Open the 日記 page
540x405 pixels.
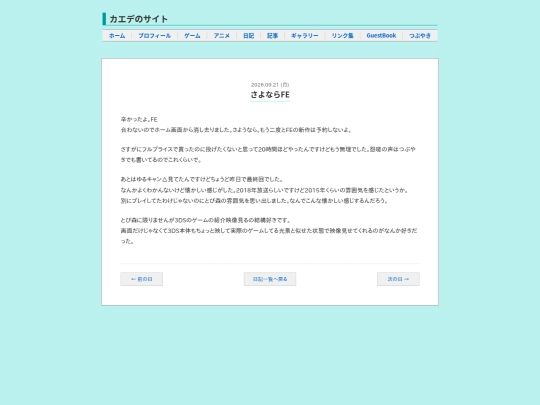(x=249, y=36)
